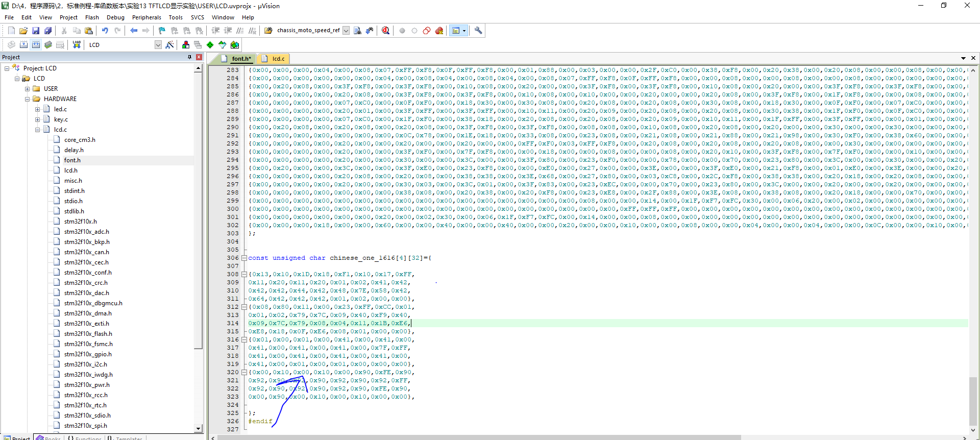
Task: Expand the led.c file node
Action: tap(37, 109)
